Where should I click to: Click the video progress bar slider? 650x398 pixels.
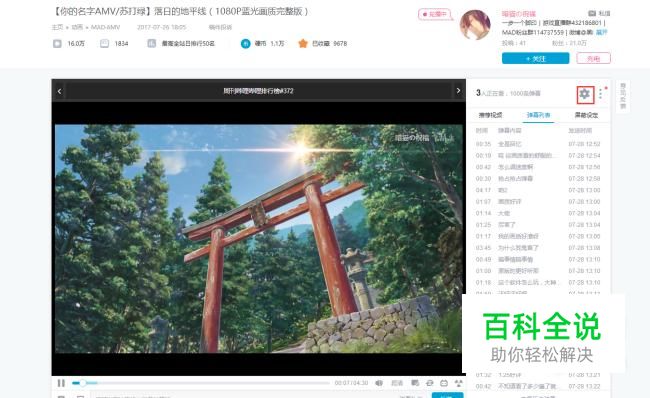(x=201, y=383)
